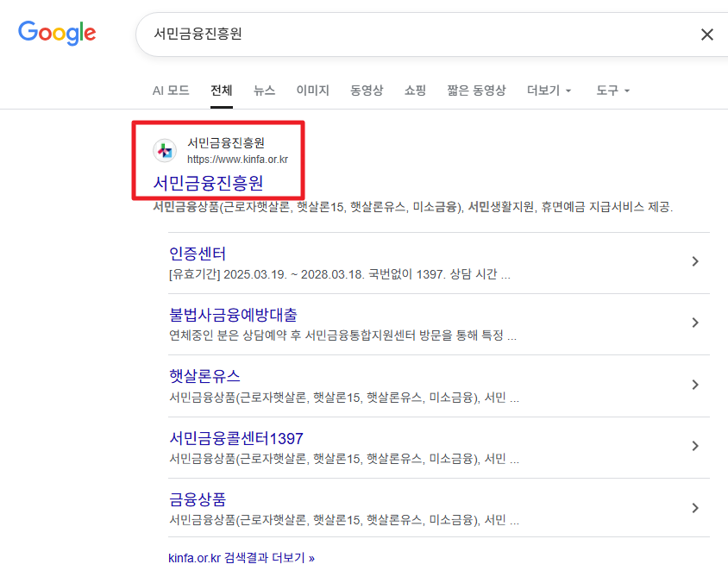Click the Google logo to return home
728x583 pixels.
[x=57, y=34]
